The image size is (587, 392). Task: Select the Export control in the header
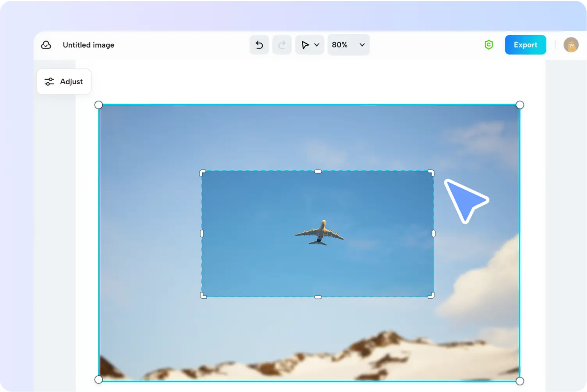525,45
